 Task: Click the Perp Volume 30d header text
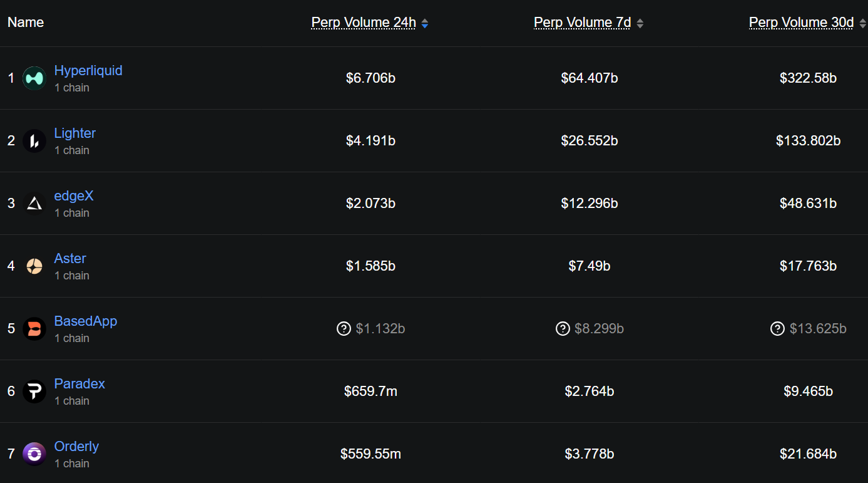801,23
